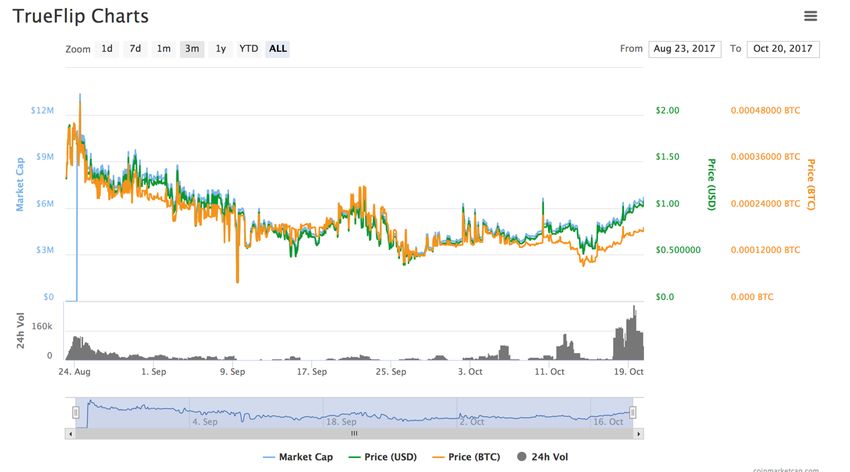The width and height of the screenshot is (850, 472).
Task: Click the 0.000 BTC axis label
Action: click(x=752, y=297)
